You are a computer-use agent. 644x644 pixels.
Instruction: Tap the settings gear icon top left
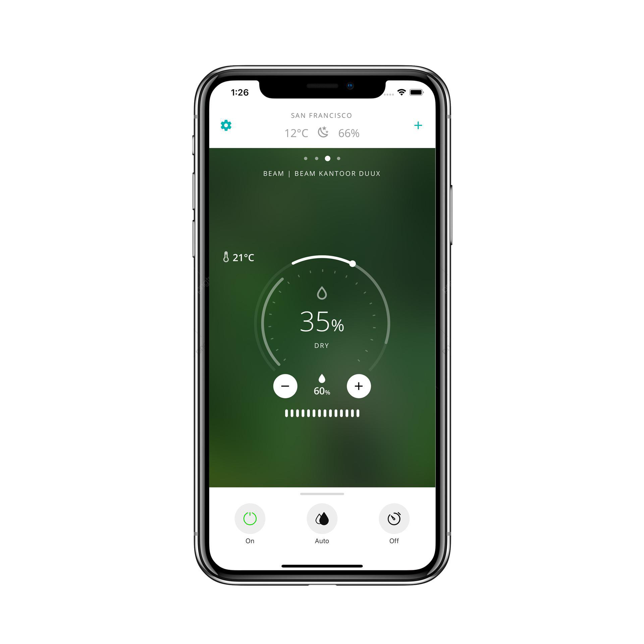coord(225,131)
